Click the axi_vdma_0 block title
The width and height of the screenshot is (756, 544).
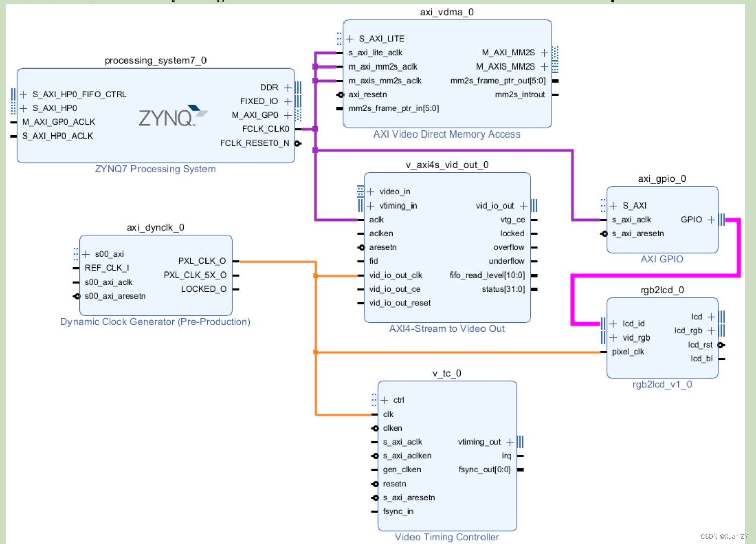(x=447, y=12)
